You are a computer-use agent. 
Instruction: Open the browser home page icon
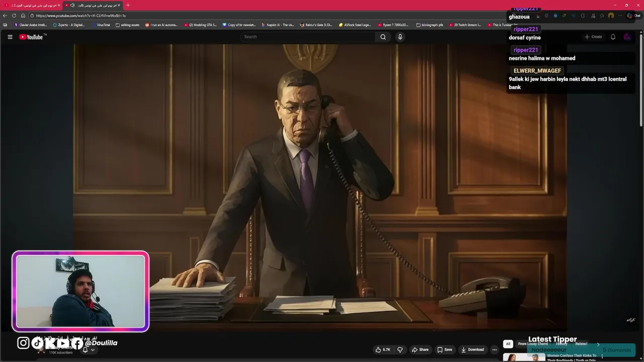coord(23,16)
